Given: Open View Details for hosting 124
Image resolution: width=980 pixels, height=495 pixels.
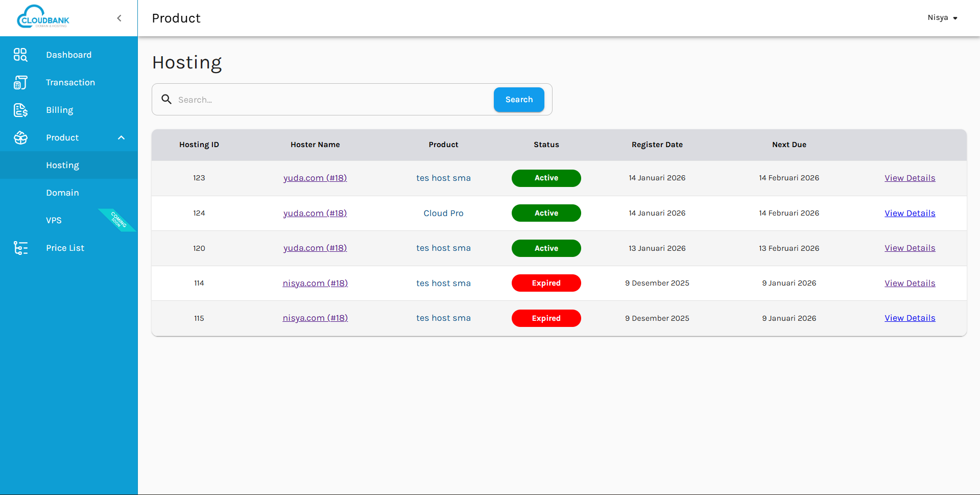Looking at the screenshot, I should tap(910, 213).
